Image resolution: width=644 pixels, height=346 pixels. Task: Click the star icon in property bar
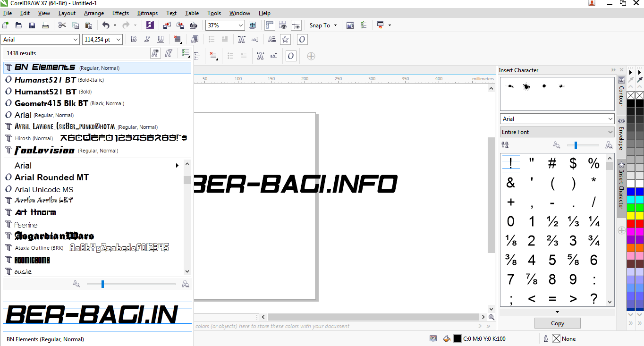coord(285,39)
